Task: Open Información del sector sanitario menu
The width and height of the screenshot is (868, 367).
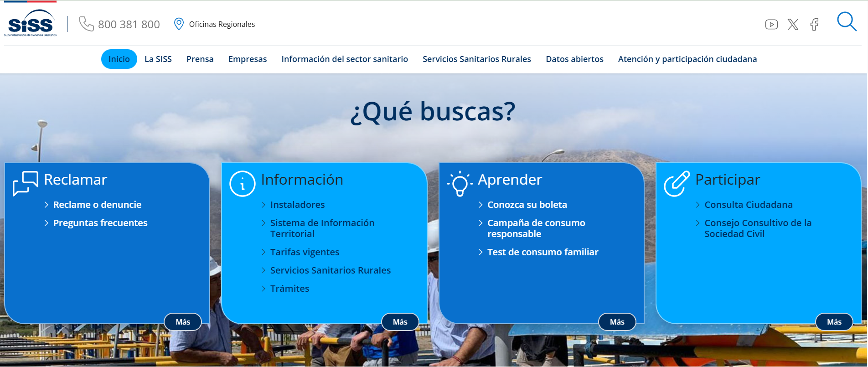Action: coord(345,59)
